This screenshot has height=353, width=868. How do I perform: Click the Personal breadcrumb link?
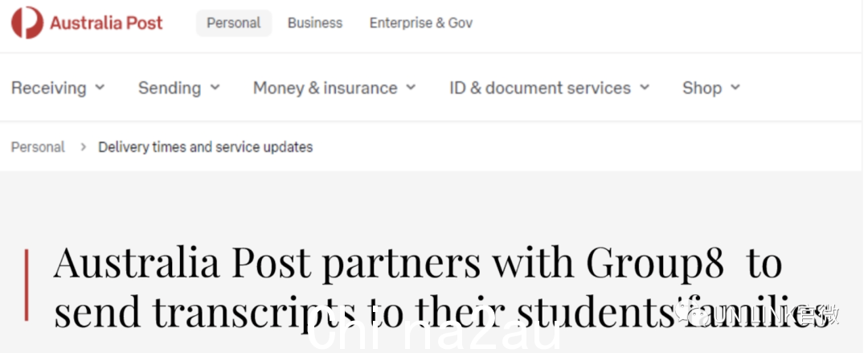click(x=38, y=147)
